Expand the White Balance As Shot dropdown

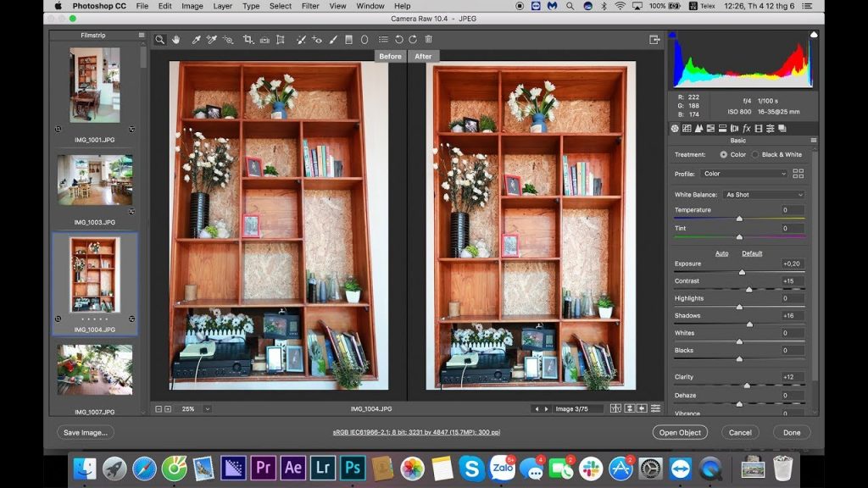tap(764, 195)
